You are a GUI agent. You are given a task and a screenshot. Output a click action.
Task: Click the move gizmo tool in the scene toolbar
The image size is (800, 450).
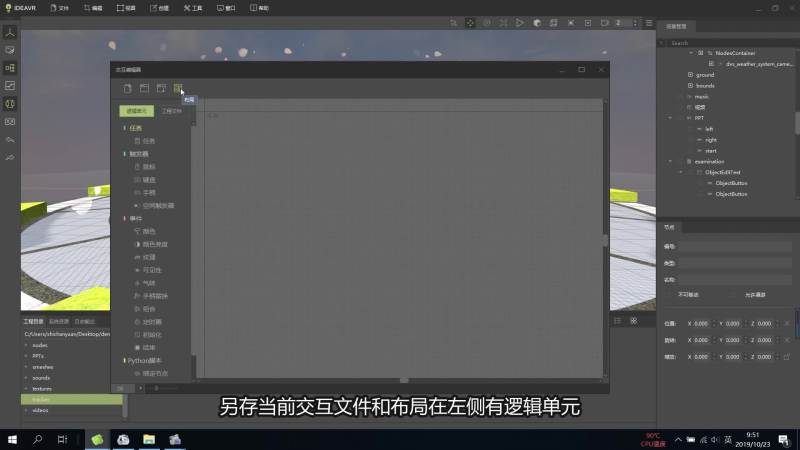tap(470, 23)
